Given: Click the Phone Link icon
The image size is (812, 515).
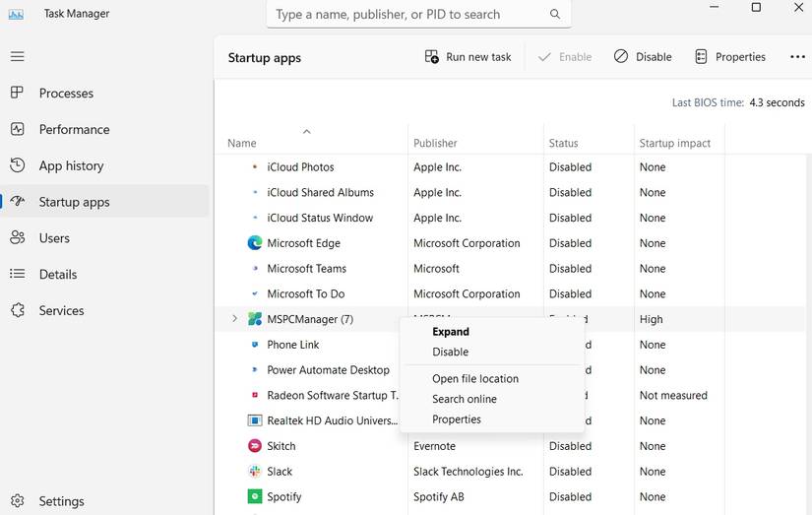Looking at the screenshot, I should pos(254,344).
